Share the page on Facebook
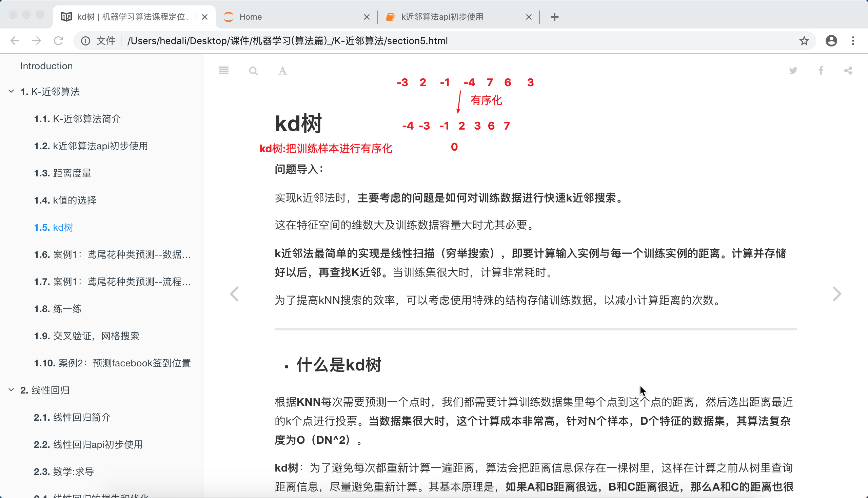The image size is (868, 498). point(821,71)
